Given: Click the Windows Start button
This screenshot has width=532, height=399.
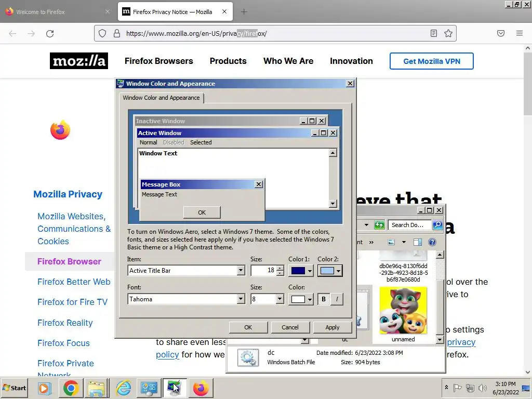Looking at the screenshot, I should click(14, 388).
